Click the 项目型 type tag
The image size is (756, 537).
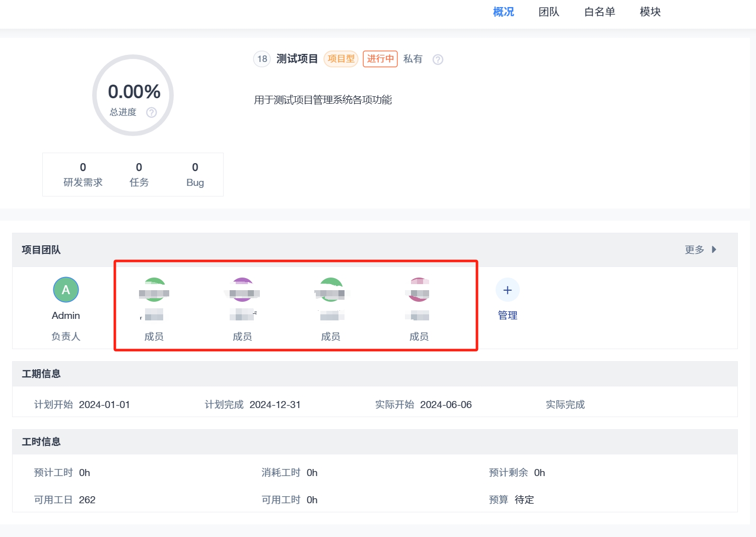point(341,59)
